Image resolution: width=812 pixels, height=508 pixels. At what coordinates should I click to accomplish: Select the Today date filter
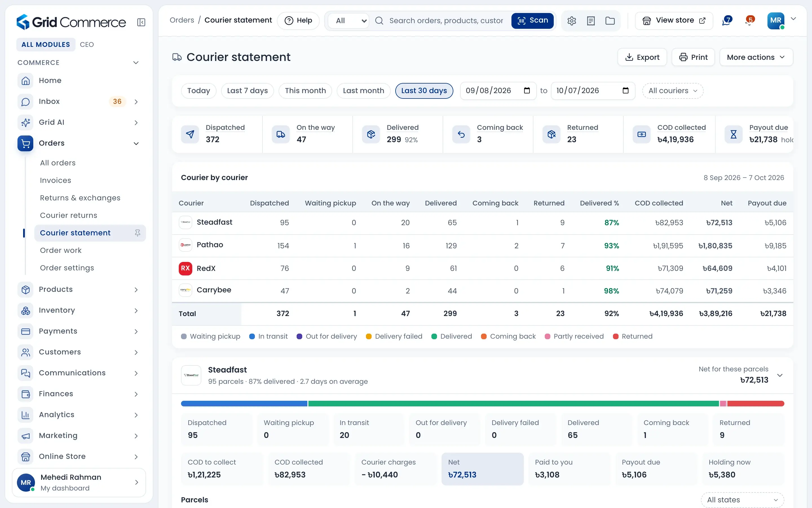199,91
